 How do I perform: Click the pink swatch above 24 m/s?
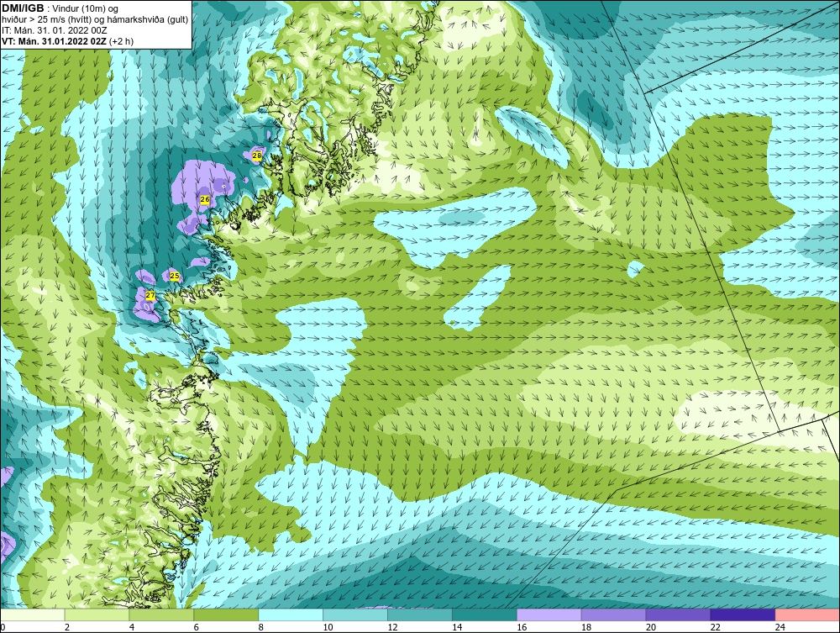point(807,615)
